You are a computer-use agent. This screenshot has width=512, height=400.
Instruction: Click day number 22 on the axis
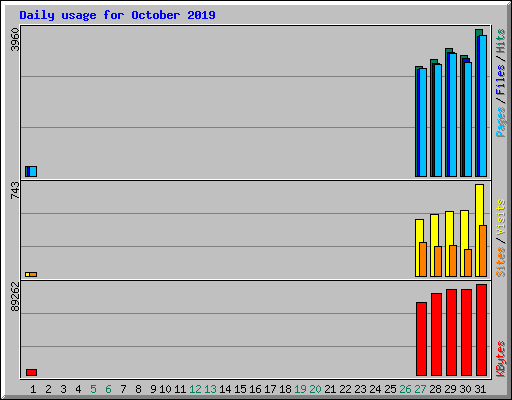(x=345, y=389)
